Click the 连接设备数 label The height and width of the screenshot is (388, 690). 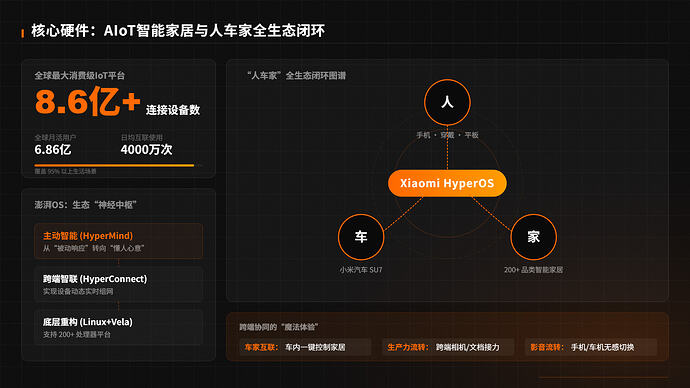[173, 110]
